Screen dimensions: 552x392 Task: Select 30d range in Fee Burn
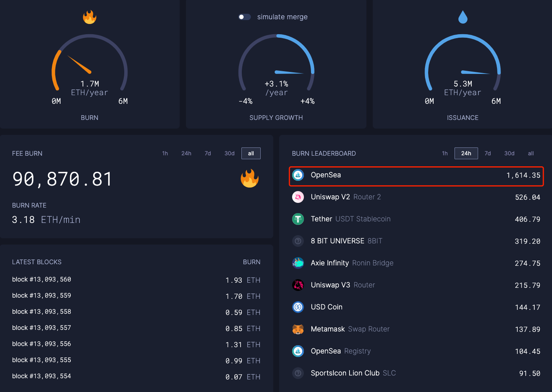pos(230,153)
